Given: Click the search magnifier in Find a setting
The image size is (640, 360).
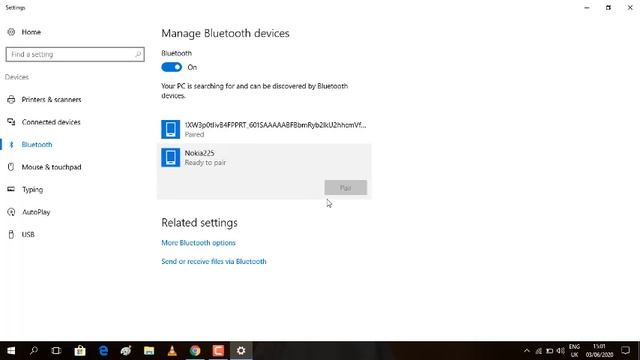Looking at the screenshot, I should (x=138, y=54).
